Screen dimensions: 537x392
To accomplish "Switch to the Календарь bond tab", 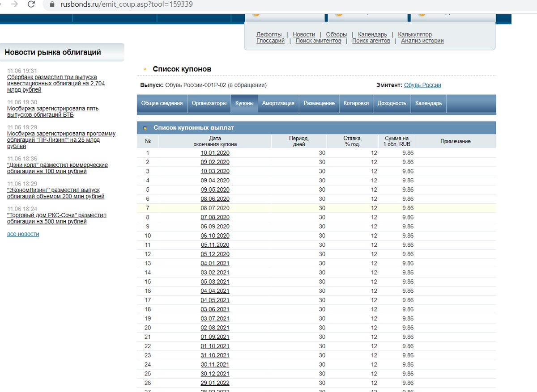I will [428, 103].
